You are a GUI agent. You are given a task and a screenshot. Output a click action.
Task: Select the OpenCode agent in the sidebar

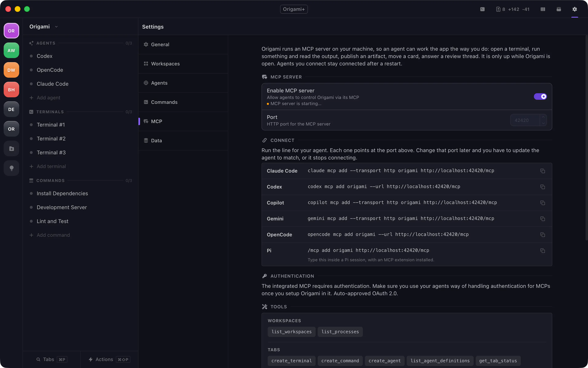[80, 70]
